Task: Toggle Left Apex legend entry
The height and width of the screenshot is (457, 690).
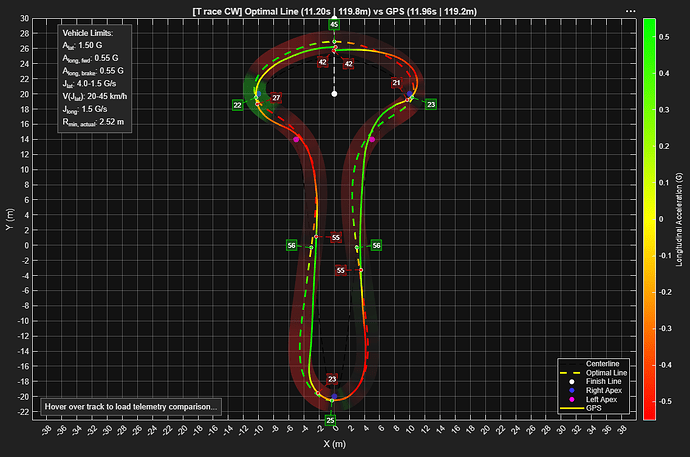Action: point(593,399)
